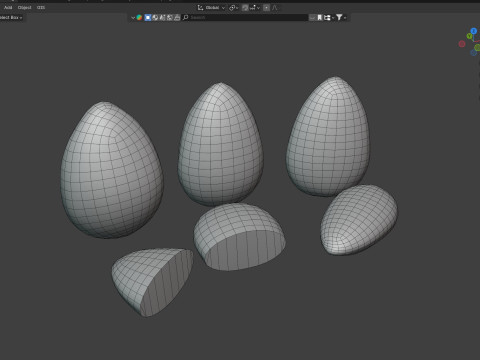Click the dim blue negative Z gizmo circle

coord(474,53)
